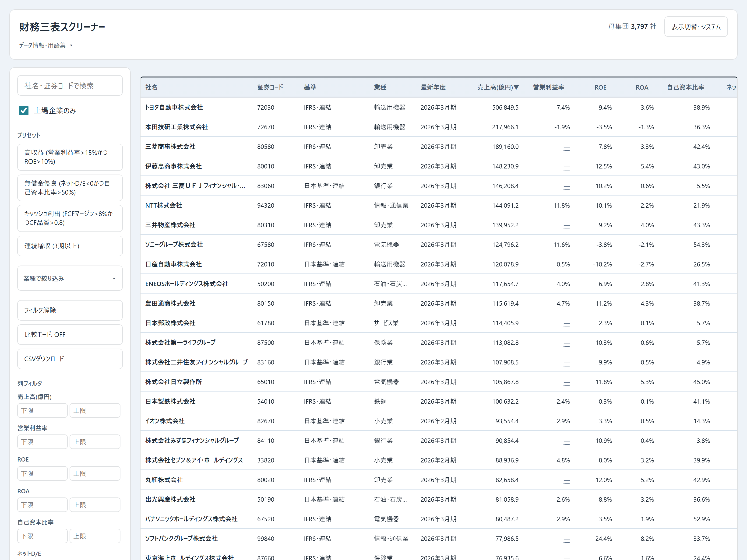This screenshot has width=747, height=560.
Task: Apply the 高収益 preset filter
Action: tap(70, 157)
